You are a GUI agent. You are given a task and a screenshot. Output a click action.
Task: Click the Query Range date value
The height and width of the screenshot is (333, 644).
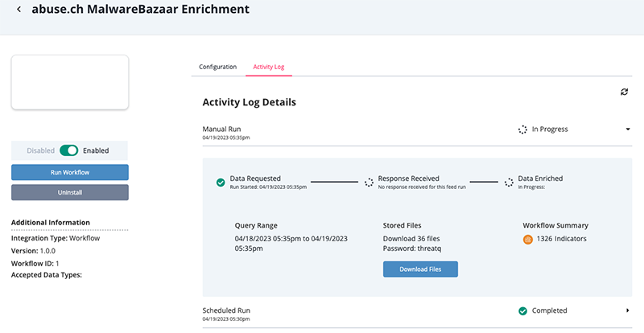291,244
